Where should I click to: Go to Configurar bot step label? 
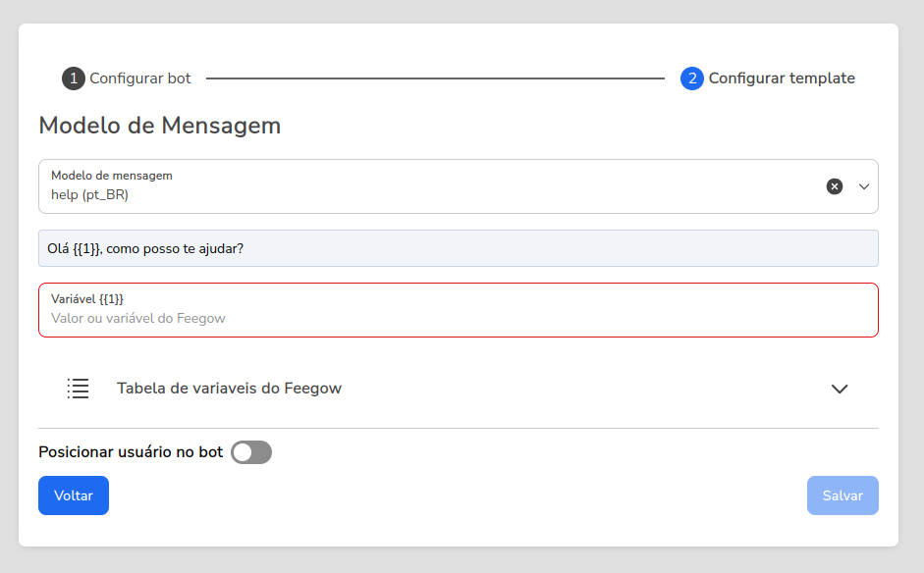click(x=140, y=78)
